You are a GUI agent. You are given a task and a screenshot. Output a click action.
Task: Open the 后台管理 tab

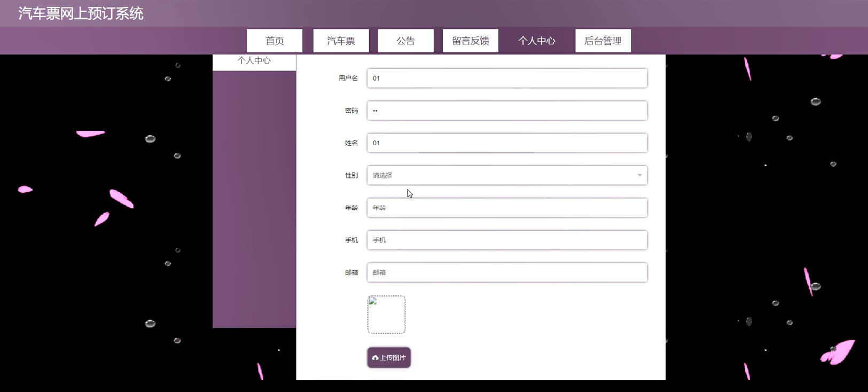point(603,41)
